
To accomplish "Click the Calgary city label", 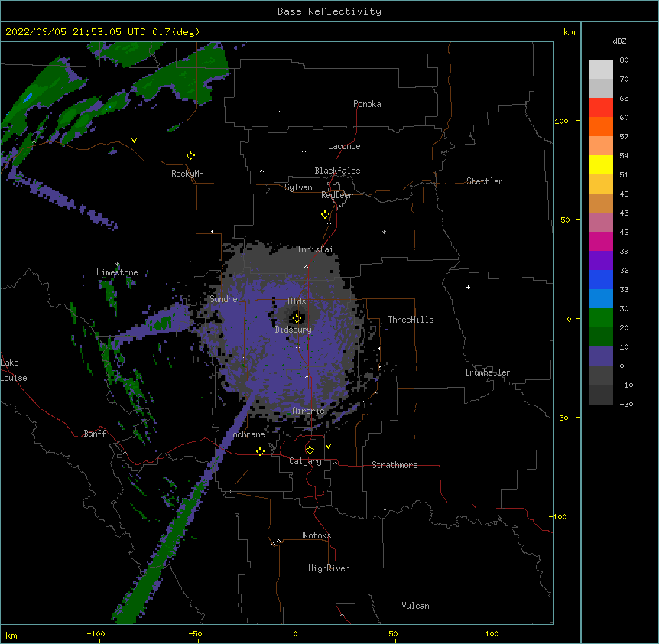I will pos(305,461).
